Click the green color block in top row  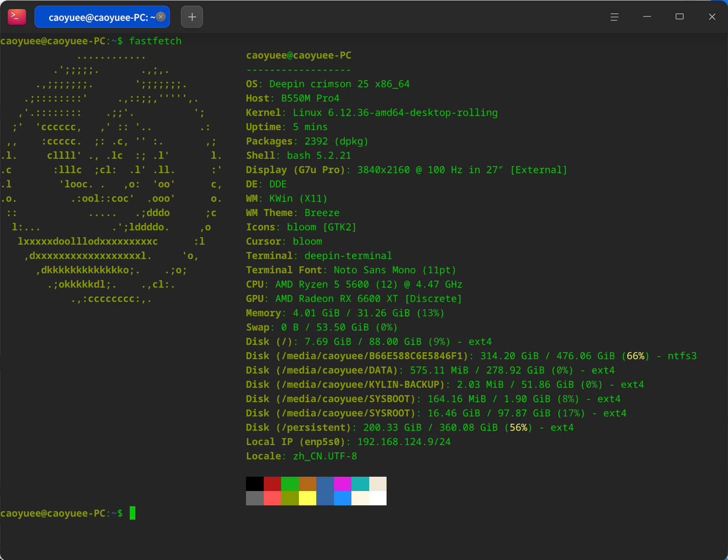point(290,484)
